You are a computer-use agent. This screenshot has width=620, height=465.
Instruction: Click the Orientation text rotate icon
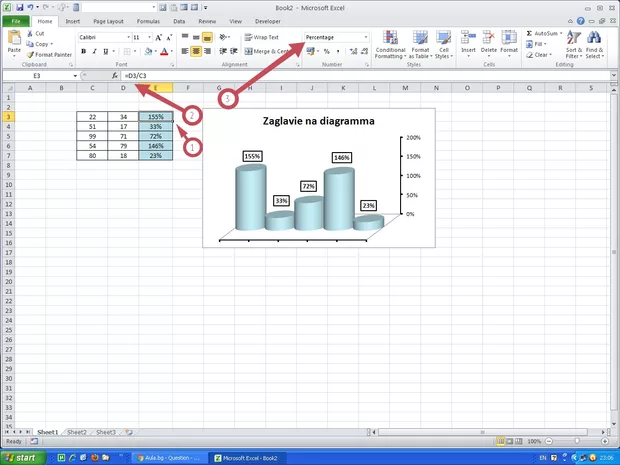(223, 37)
